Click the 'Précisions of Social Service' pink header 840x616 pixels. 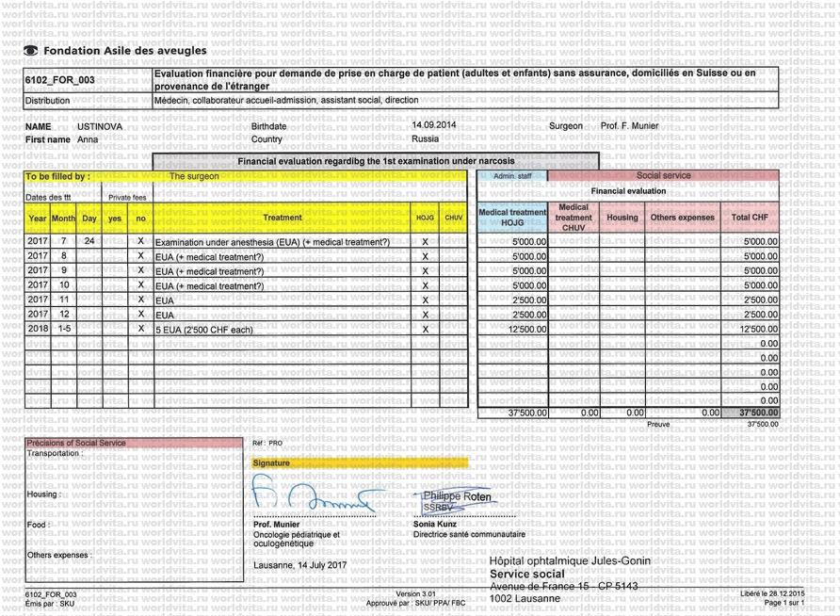click(134, 443)
